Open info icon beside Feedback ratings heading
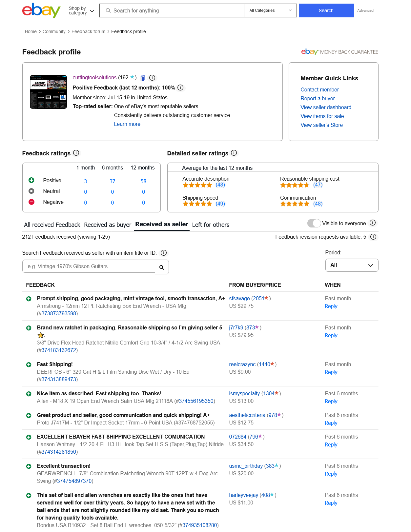 click(x=76, y=153)
